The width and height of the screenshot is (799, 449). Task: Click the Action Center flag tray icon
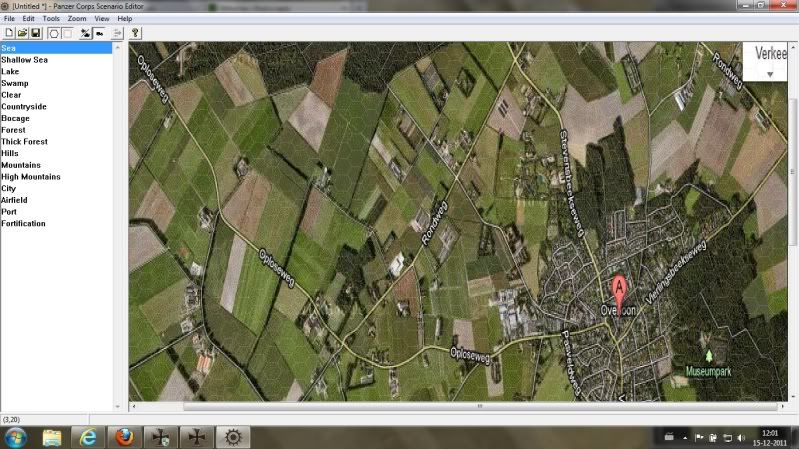coord(699,437)
